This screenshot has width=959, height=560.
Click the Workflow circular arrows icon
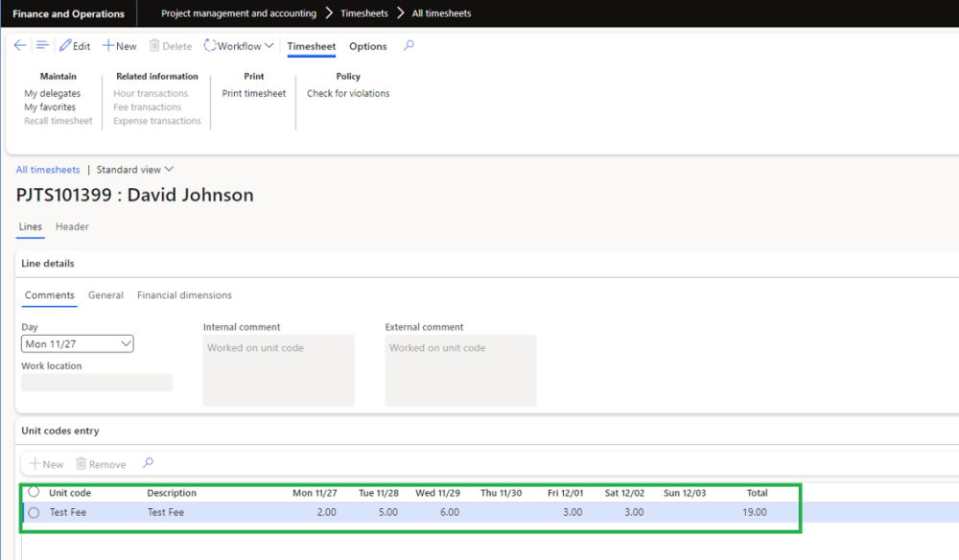click(210, 46)
